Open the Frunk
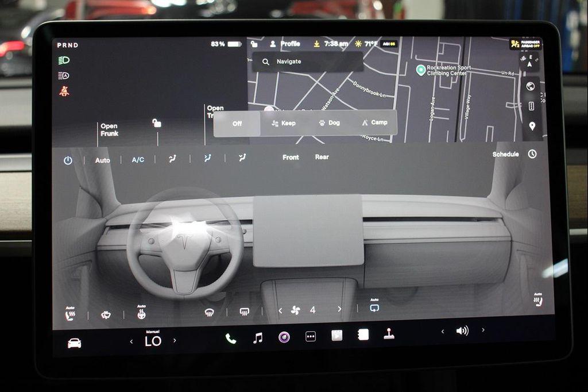588x392 pixels. (x=109, y=129)
